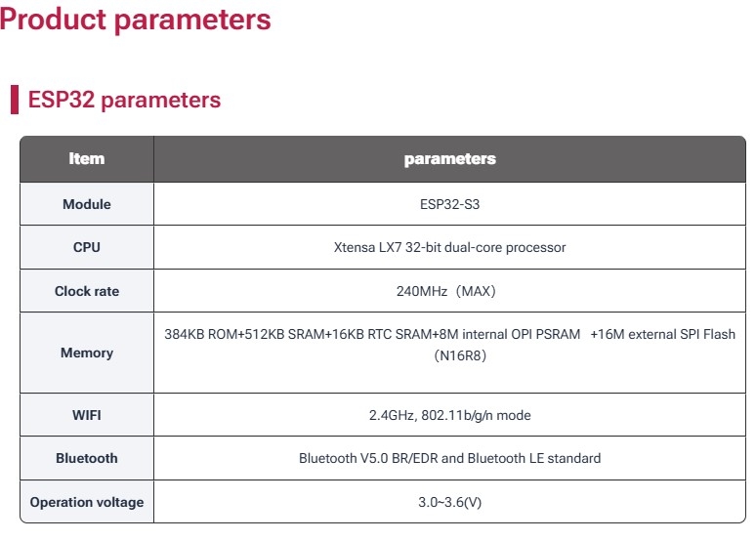Select the "parameters" column header
Image resolution: width=756 pixels, height=541 pixels.
[x=449, y=158]
